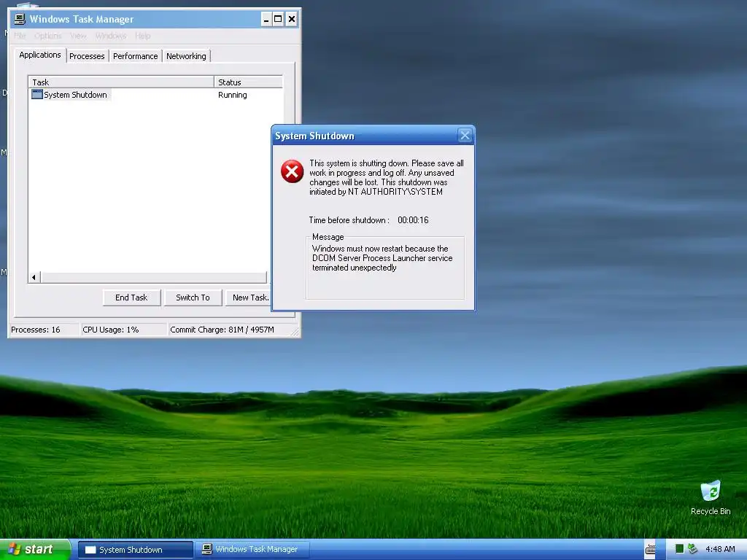Open the Help menu in Task Manager
747x560 pixels.
(x=142, y=36)
